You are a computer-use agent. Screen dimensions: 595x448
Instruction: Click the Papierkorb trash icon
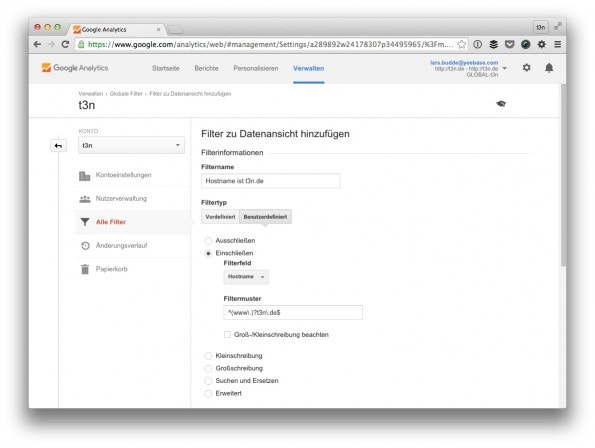coord(85,269)
